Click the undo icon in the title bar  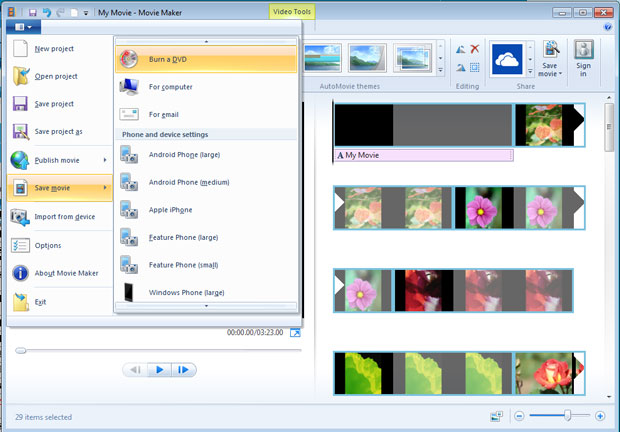click(x=47, y=13)
